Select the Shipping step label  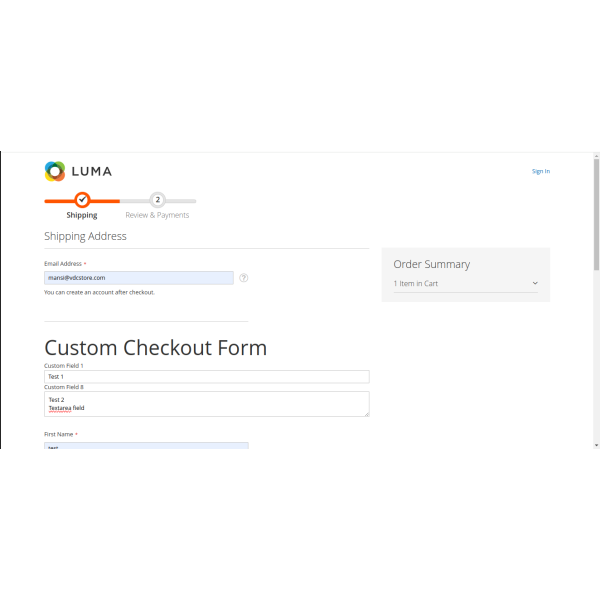tap(82, 215)
